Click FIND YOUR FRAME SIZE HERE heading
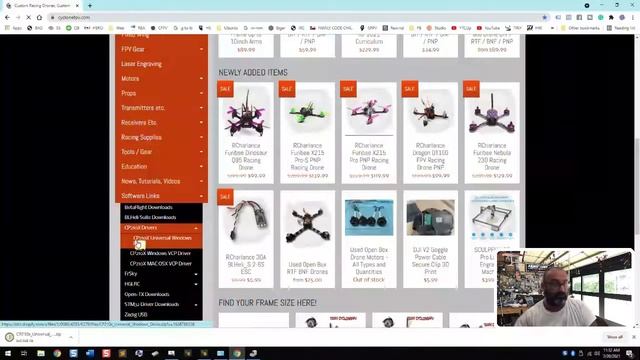Viewport: 640px width, 360px height. (267, 303)
